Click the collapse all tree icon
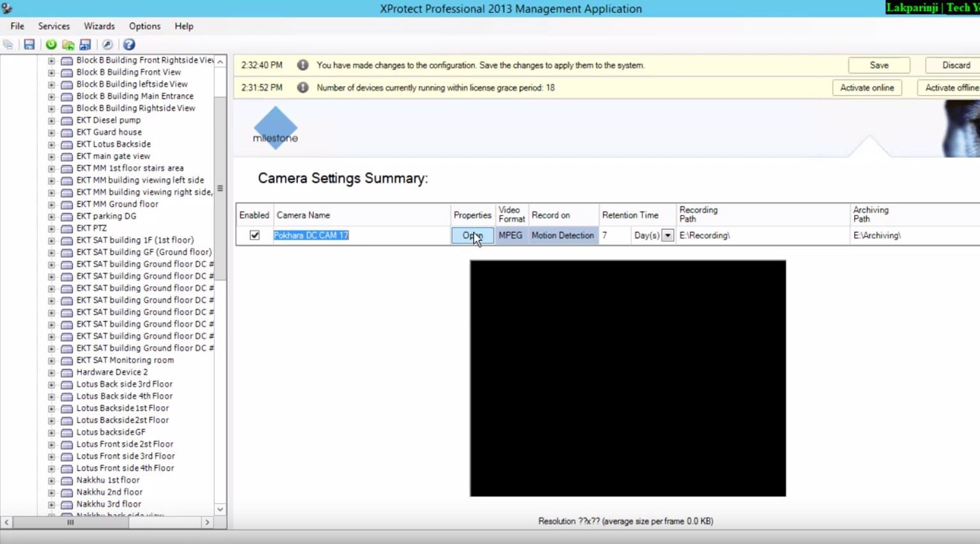980x544 pixels. [8, 44]
